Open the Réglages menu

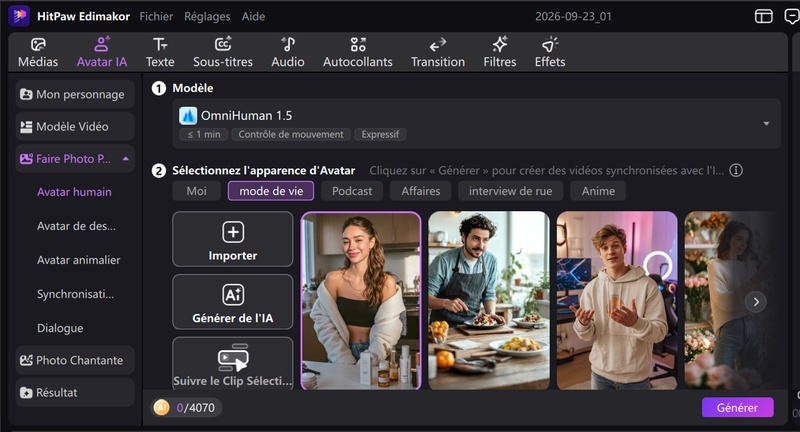pos(207,16)
